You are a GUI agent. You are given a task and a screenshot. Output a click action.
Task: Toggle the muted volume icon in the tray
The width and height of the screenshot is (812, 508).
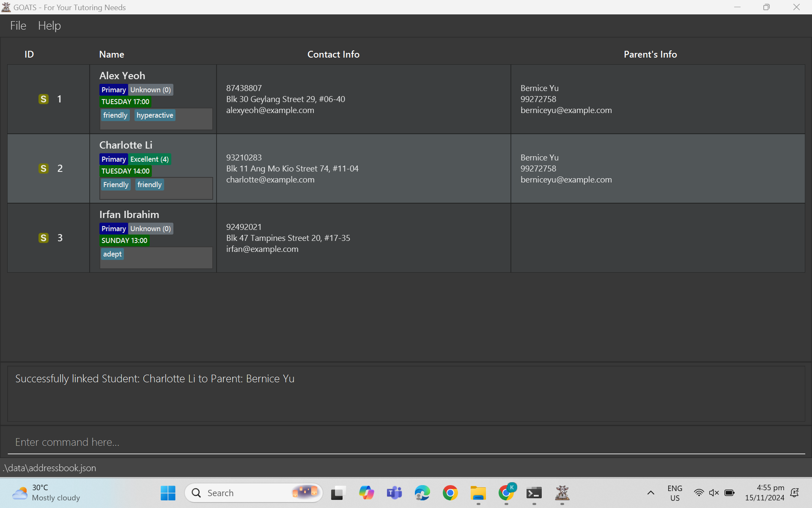pos(714,493)
